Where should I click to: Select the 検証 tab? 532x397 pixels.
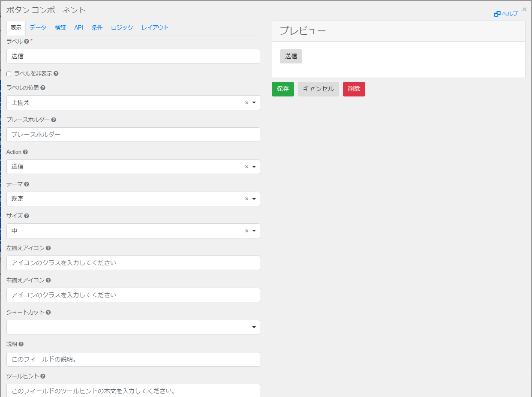(60, 27)
